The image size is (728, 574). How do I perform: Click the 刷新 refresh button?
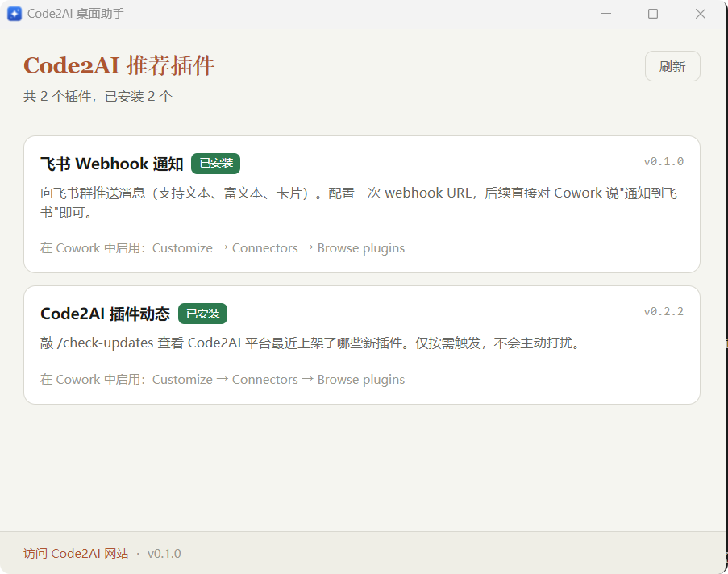coord(672,66)
